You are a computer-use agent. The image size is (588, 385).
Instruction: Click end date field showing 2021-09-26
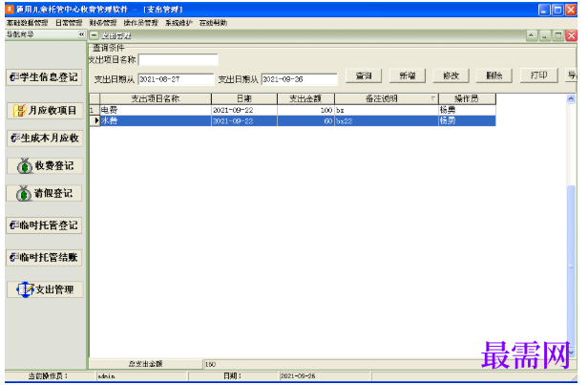click(300, 79)
